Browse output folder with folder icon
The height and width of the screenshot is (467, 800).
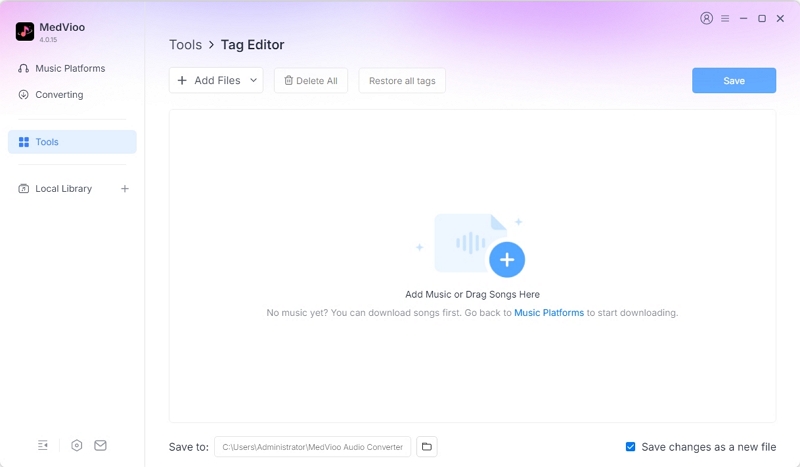tap(427, 447)
